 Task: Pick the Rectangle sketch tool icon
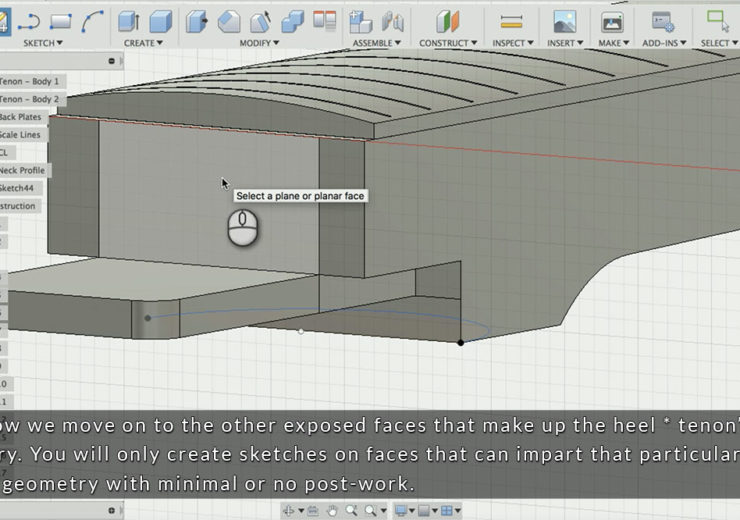(x=60, y=20)
